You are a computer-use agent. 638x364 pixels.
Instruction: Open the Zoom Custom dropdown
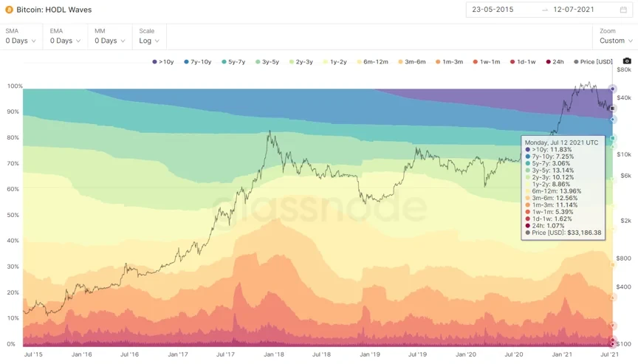[x=616, y=41]
